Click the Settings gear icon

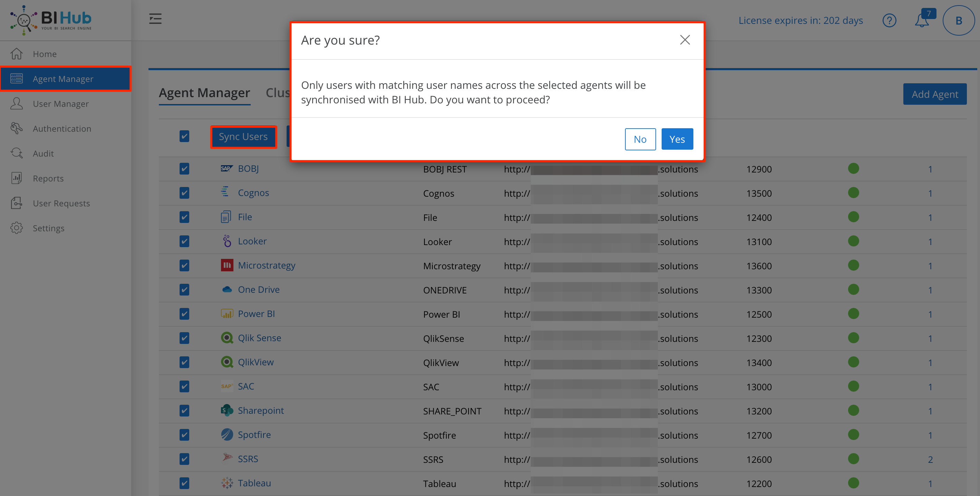16,228
